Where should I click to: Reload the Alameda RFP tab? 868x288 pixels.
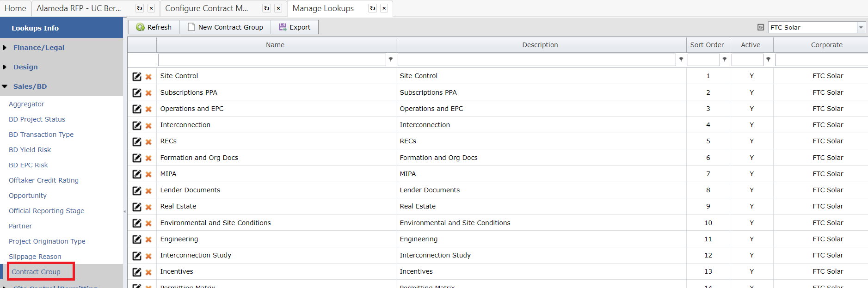click(x=139, y=8)
